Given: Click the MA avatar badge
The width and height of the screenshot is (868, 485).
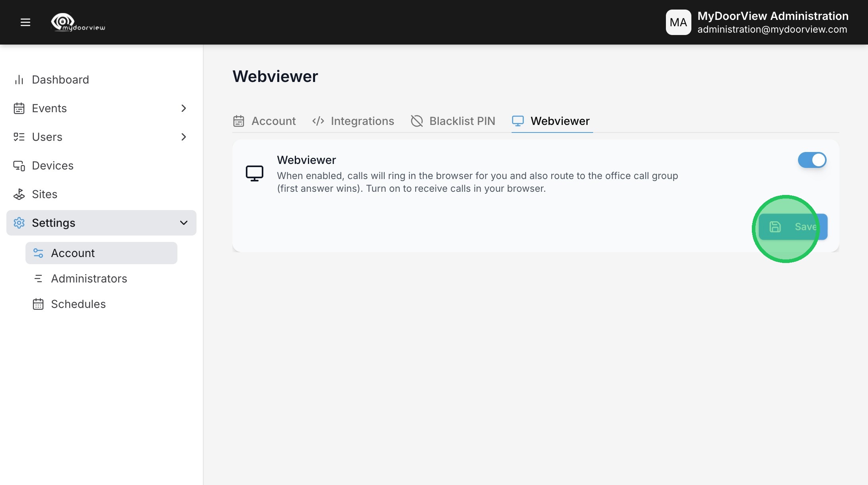Looking at the screenshot, I should coord(678,22).
